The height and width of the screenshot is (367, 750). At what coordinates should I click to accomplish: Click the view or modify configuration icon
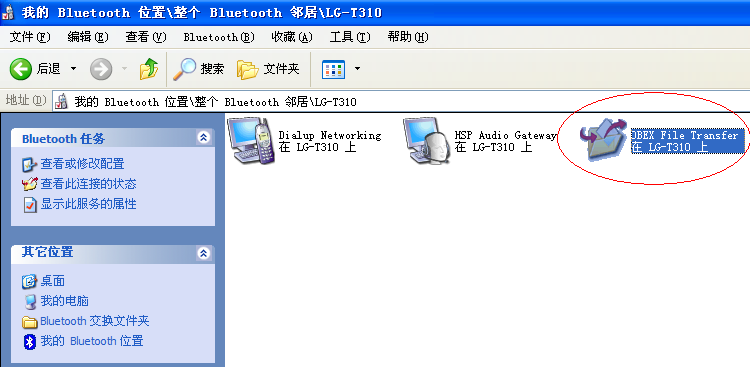pos(30,165)
